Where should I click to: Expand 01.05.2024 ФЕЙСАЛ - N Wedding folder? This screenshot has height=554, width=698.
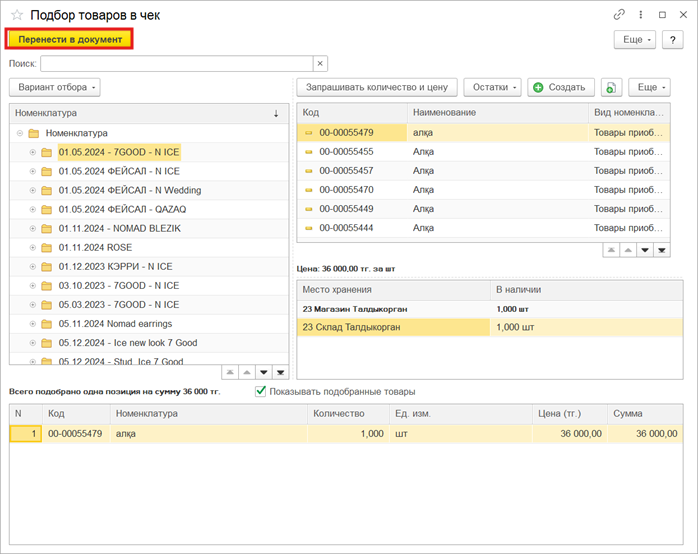point(32,190)
